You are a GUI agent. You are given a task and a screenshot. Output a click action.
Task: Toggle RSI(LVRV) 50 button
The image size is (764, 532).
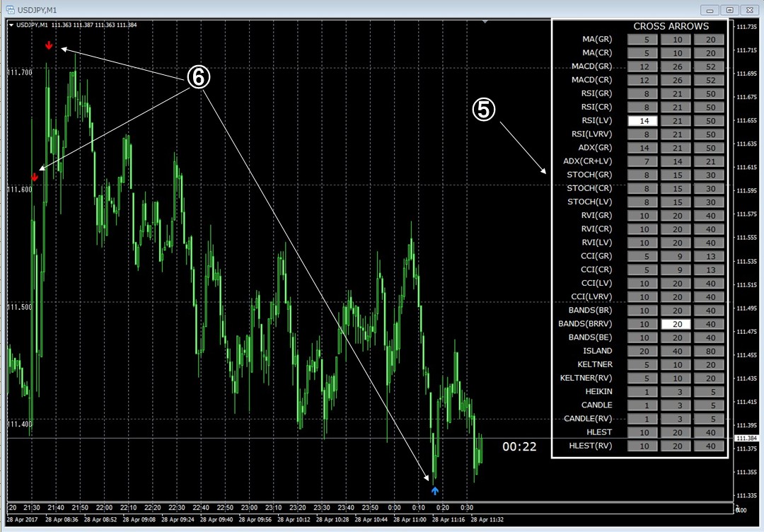tap(709, 134)
